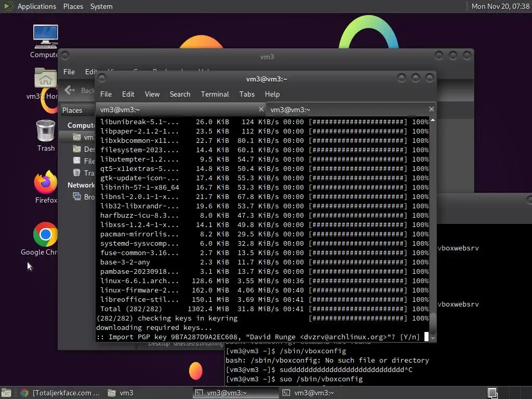Click the "suo /sbin/vboxconfig" line in background terminal
Screen dimensions: 532x399
294,379
